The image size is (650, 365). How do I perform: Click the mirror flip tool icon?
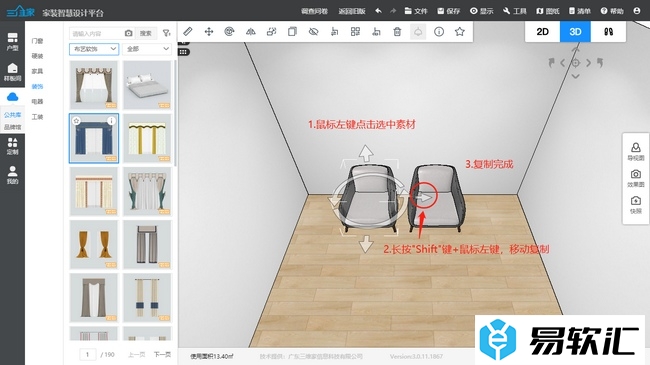tap(250, 32)
